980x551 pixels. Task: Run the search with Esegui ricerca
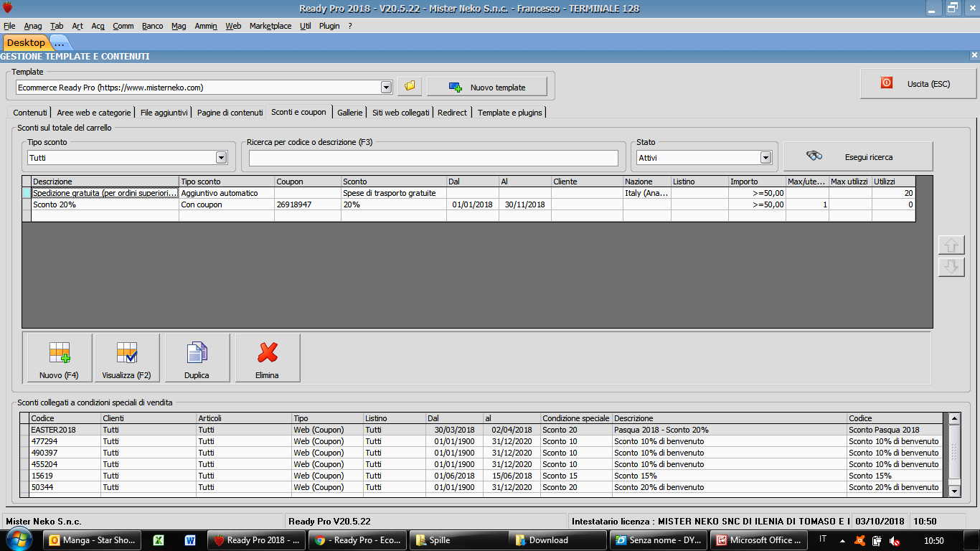pos(858,156)
